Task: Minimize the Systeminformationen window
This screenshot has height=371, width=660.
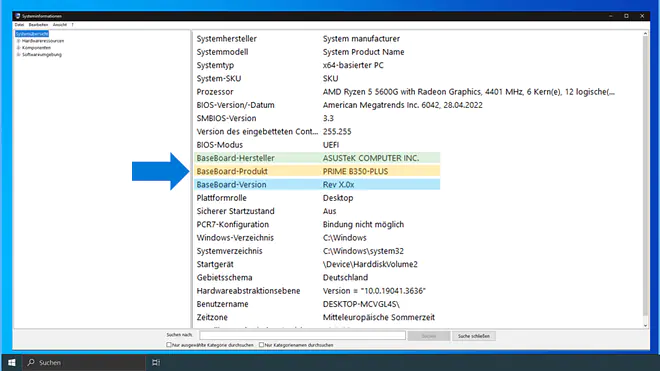Action: [x=610, y=16]
